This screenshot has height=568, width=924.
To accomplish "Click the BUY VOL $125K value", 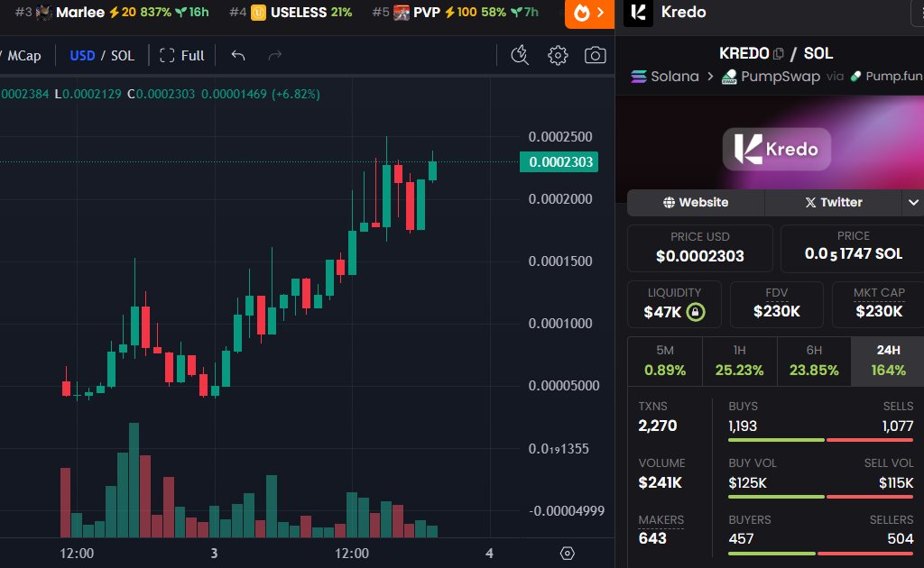I will (747, 482).
